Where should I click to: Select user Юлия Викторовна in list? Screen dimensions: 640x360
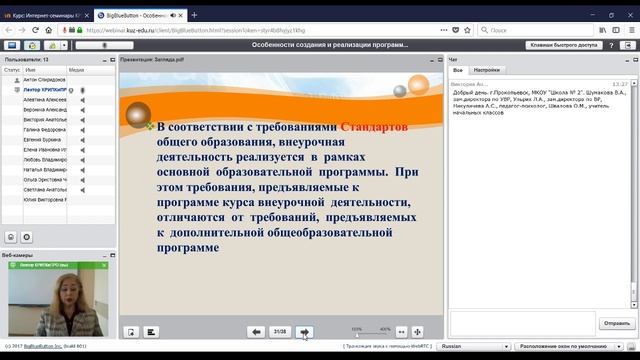tap(58, 200)
